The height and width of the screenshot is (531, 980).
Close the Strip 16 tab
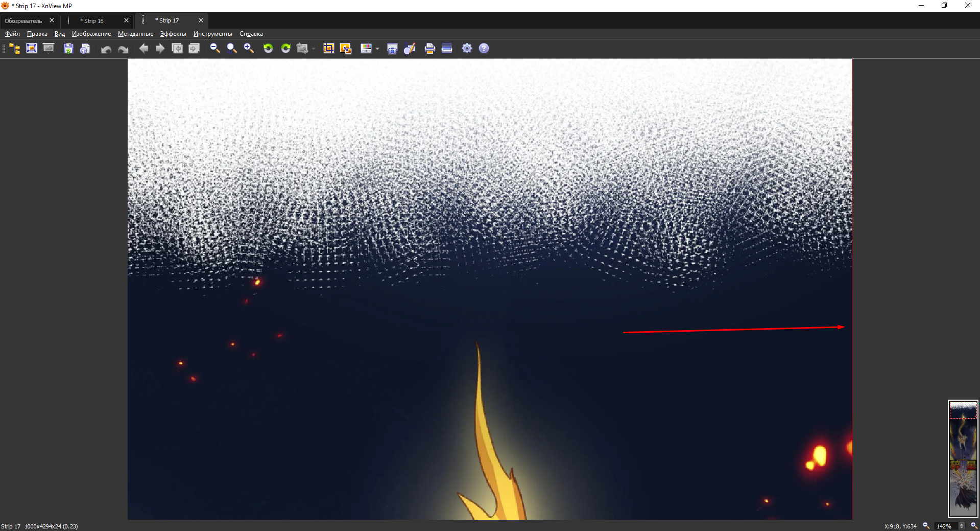coord(126,20)
